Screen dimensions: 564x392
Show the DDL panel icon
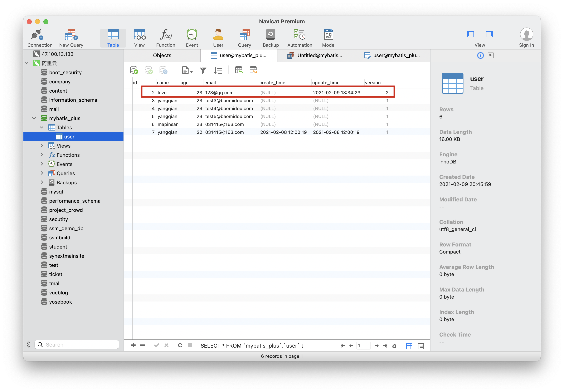click(x=491, y=55)
